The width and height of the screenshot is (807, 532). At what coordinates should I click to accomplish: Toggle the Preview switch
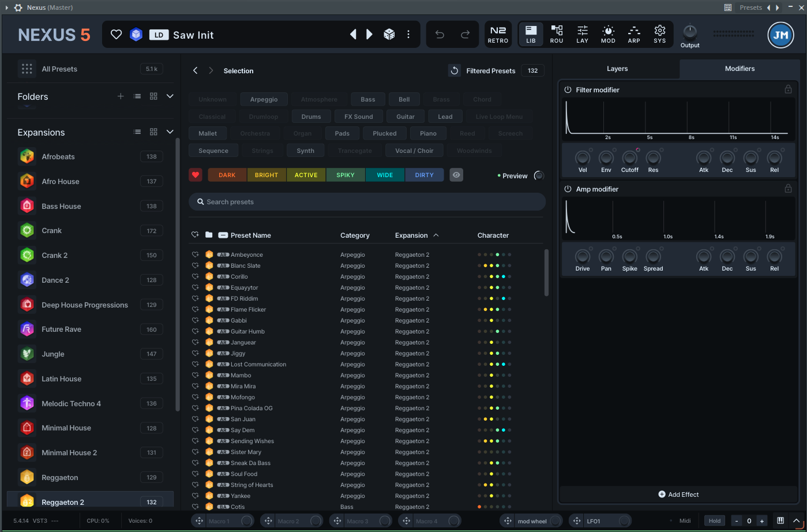tap(539, 175)
